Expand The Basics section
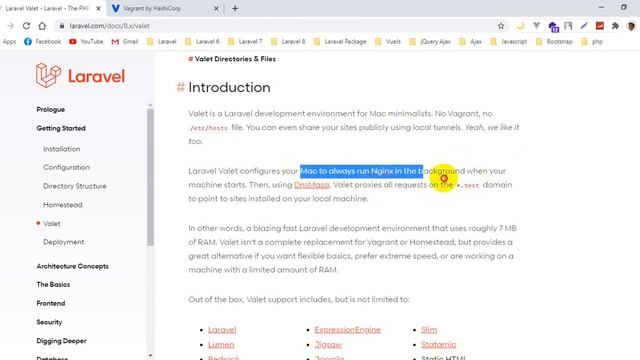The height and width of the screenshot is (360, 640). pyautogui.click(x=53, y=284)
